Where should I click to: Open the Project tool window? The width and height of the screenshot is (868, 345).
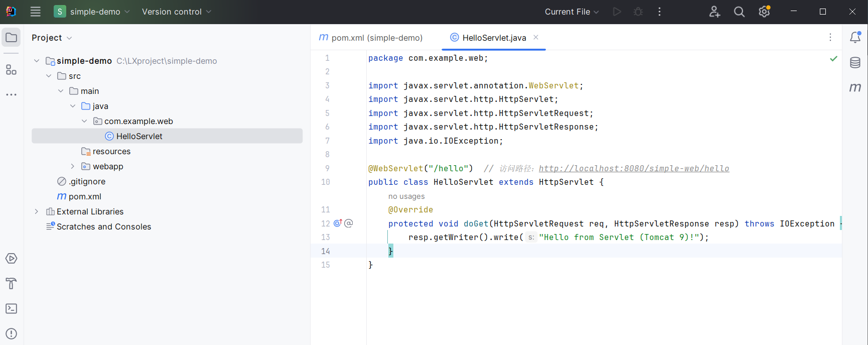pyautogui.click(x=11, y=38)
